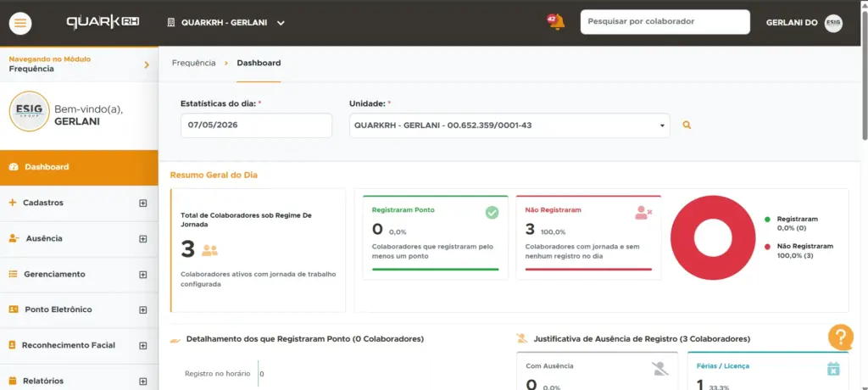
Task: Click the list icon next to Gerenciamento
Action: click(x=14, y=274)
